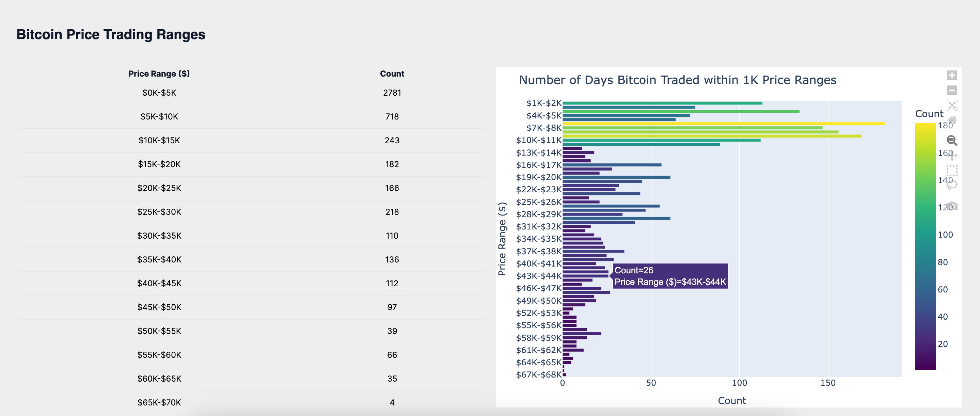Reset axes with the home icon
The image size is (980, 416).
coord(951,120)
